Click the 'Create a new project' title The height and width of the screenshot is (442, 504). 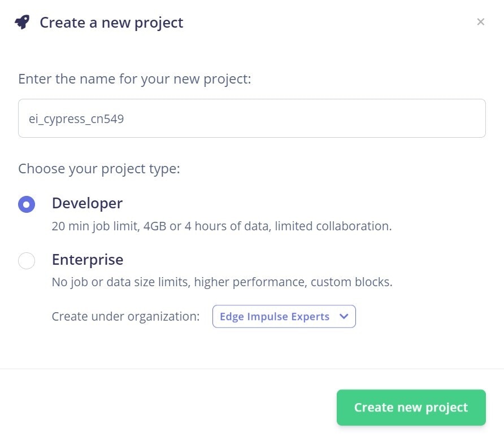coord(111,23)
